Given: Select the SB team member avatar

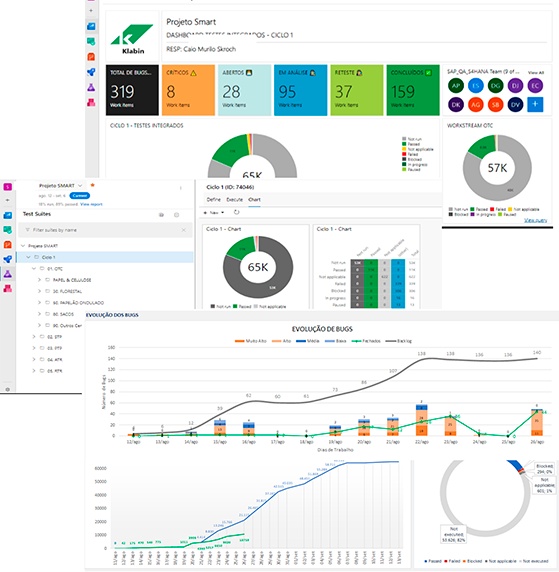Looking at the screenshot, I should click(x=495, y=105).
